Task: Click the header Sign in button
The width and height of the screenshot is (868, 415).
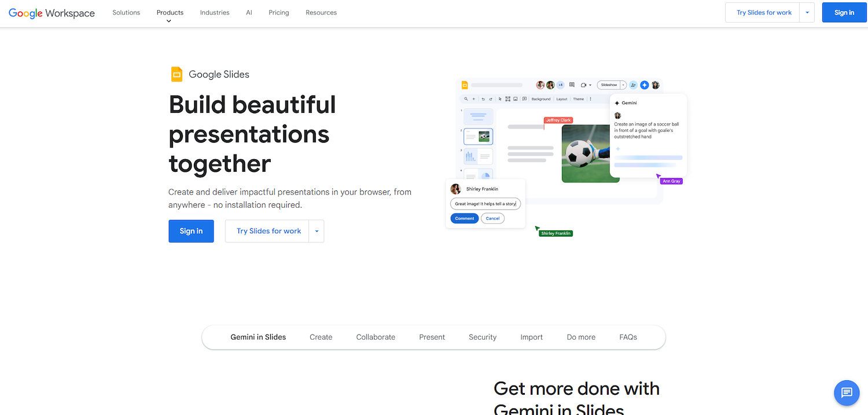Action: pos(844,13)
